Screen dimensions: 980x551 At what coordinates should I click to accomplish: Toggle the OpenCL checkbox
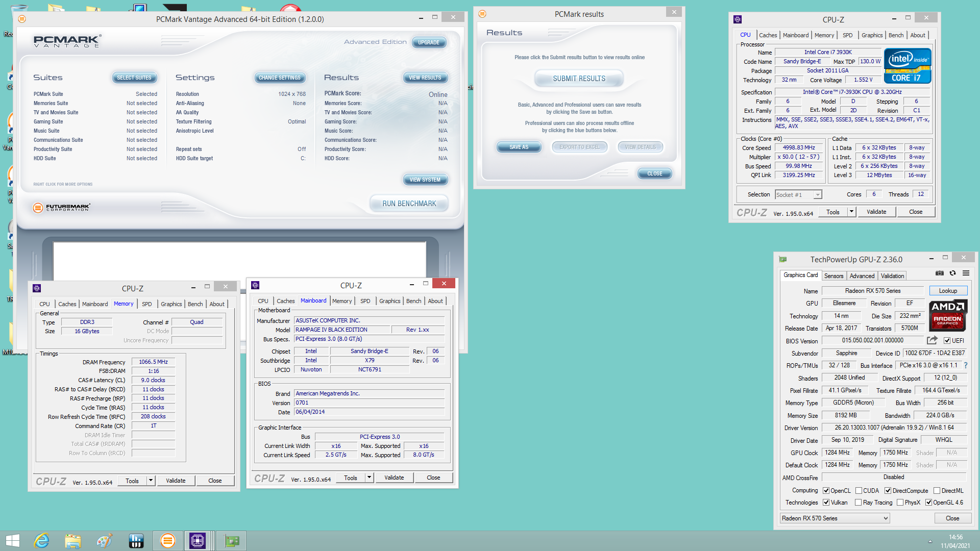pyautogui.click(x=826, y=491)
